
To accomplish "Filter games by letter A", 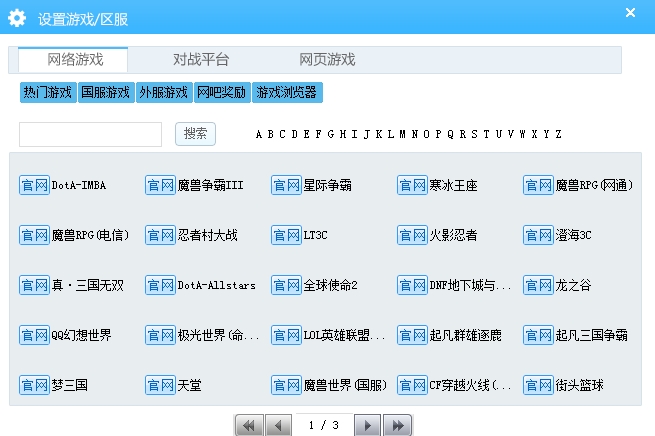I will (x=259, y=134).
